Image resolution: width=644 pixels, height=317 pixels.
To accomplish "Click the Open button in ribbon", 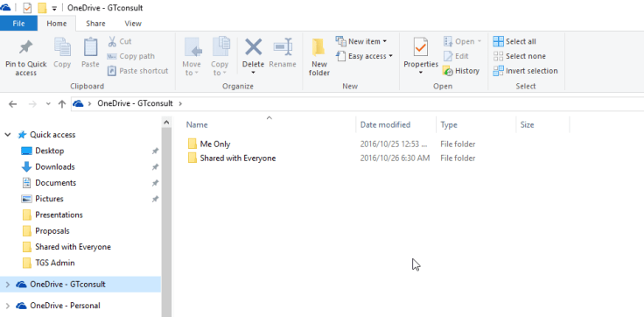I will pos(462,41).
